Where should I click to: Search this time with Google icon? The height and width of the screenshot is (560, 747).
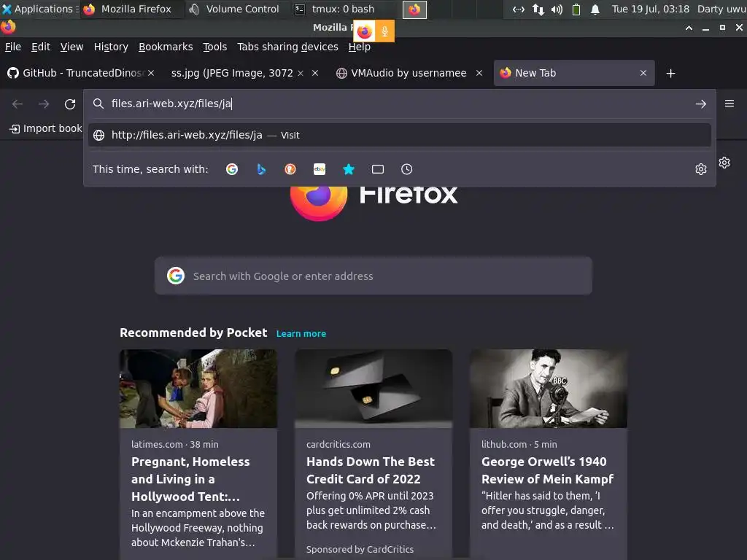(232, 169)
